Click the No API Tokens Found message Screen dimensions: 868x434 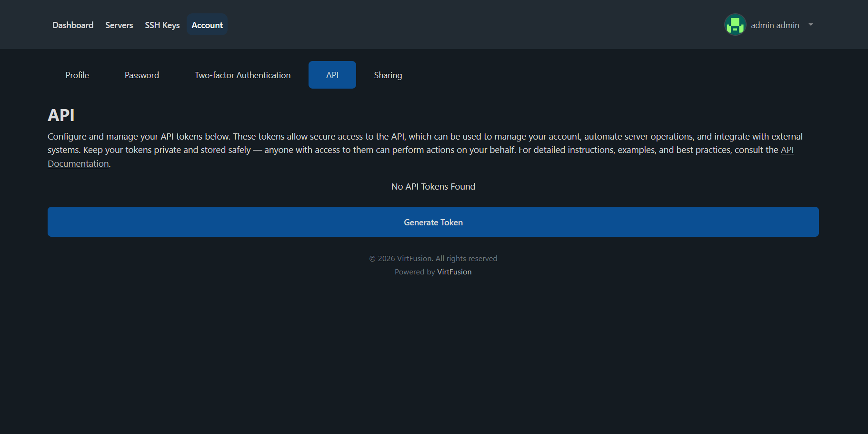pos(433,187)
